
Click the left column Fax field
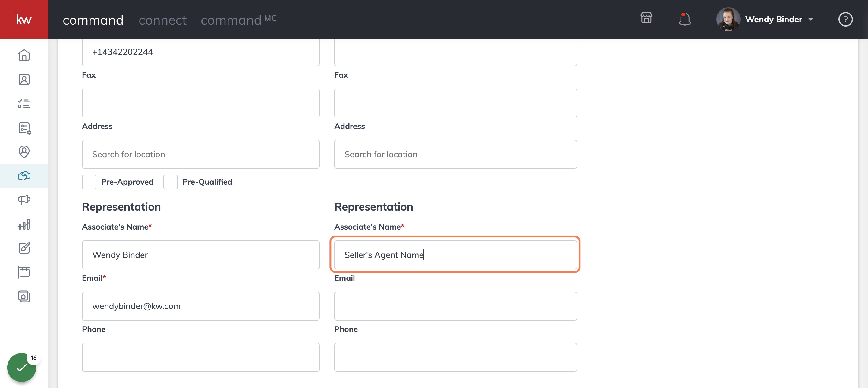[x=200, y=103]
